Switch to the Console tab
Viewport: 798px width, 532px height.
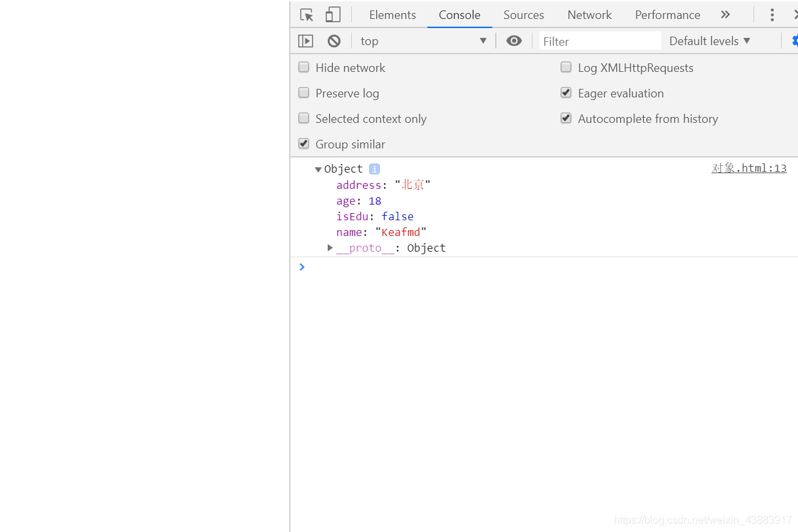tap(460, 14)
